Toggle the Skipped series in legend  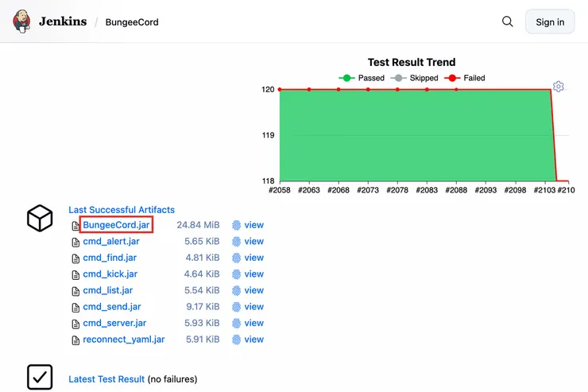[414, 78]
